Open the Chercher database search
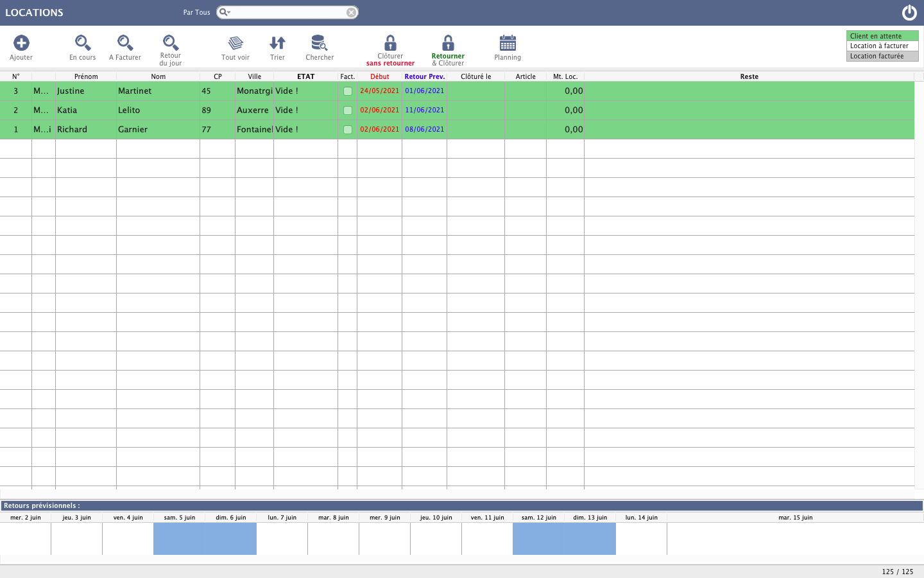 click(x=320, y=43)
